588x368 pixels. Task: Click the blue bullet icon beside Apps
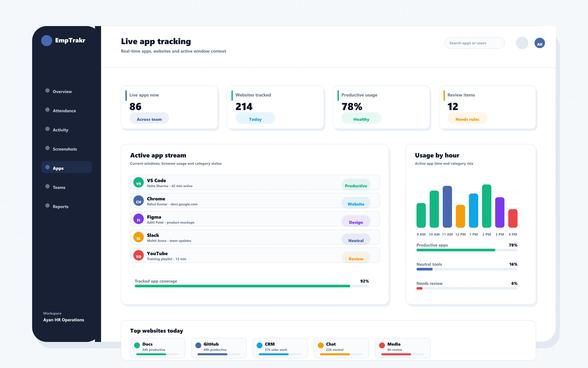[x=47, y=167]
